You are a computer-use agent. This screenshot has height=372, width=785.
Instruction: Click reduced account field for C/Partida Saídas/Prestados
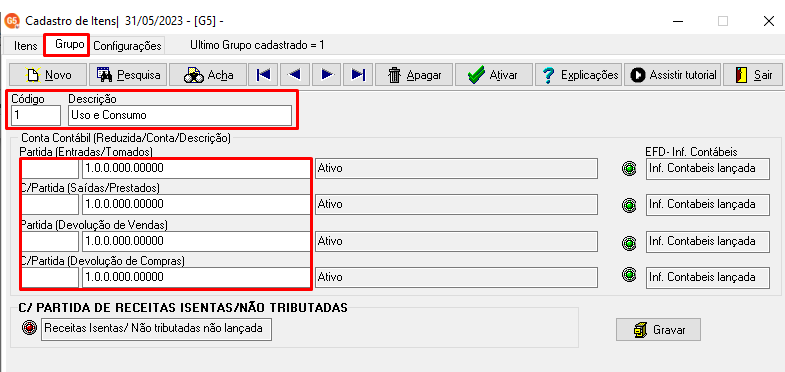pyautogui.click(x=50, y=204)
